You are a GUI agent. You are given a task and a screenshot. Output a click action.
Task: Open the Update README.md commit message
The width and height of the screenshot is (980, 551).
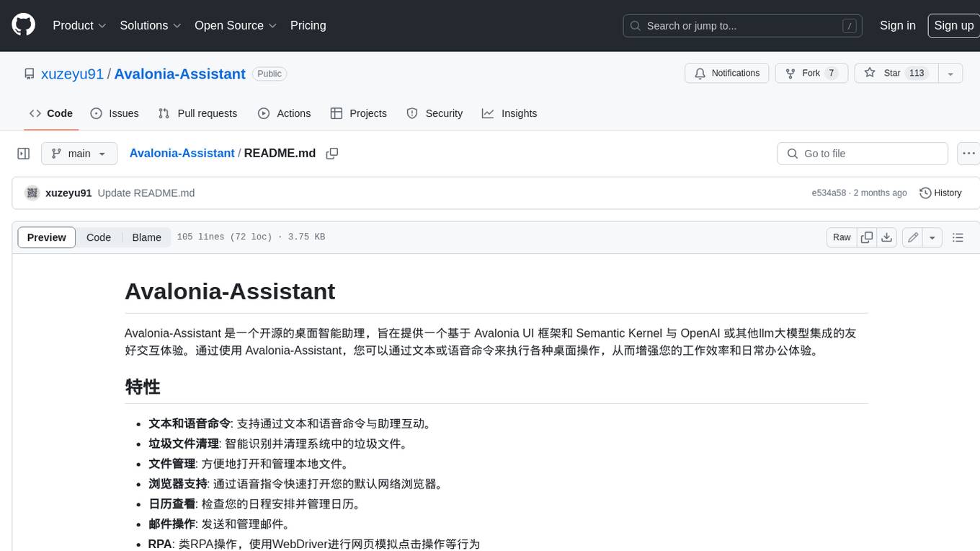(x=146, y=193)
